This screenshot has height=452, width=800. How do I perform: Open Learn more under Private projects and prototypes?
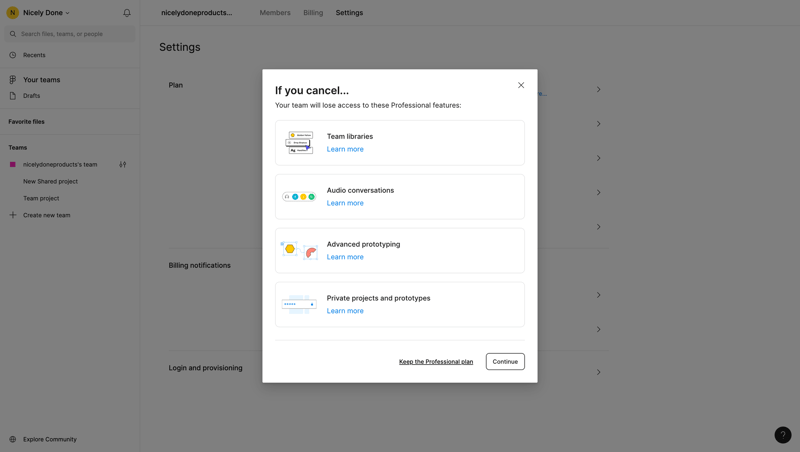(x=345, y=311)
